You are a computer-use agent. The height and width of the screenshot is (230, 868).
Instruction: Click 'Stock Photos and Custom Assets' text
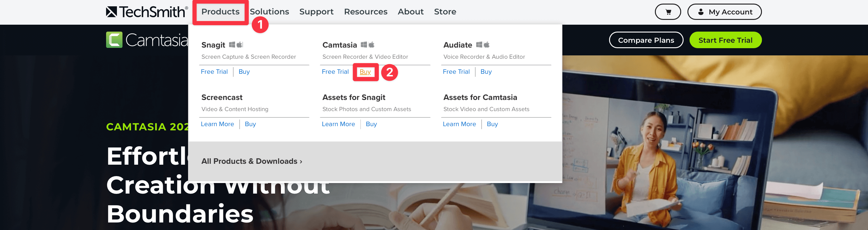[366, 109]
